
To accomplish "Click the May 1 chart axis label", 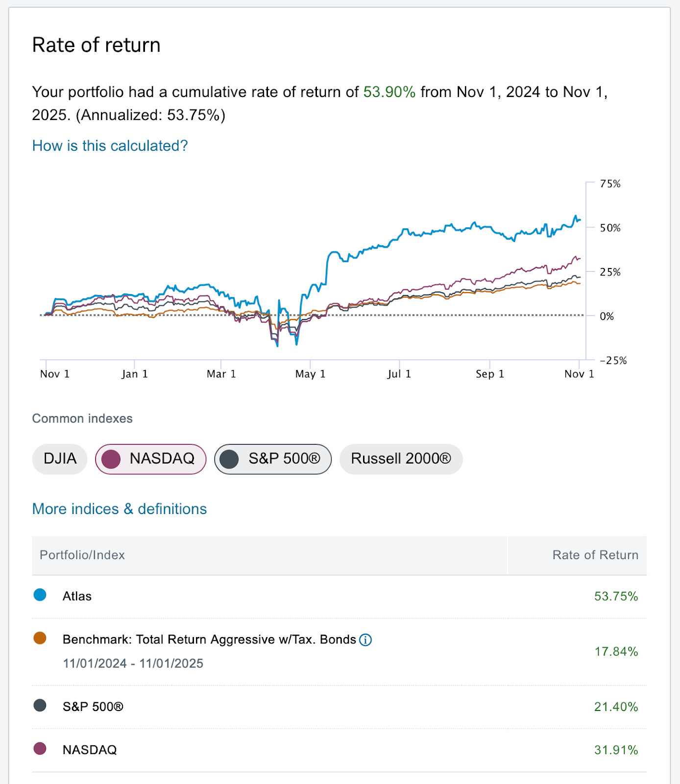I will pos(310,374).
